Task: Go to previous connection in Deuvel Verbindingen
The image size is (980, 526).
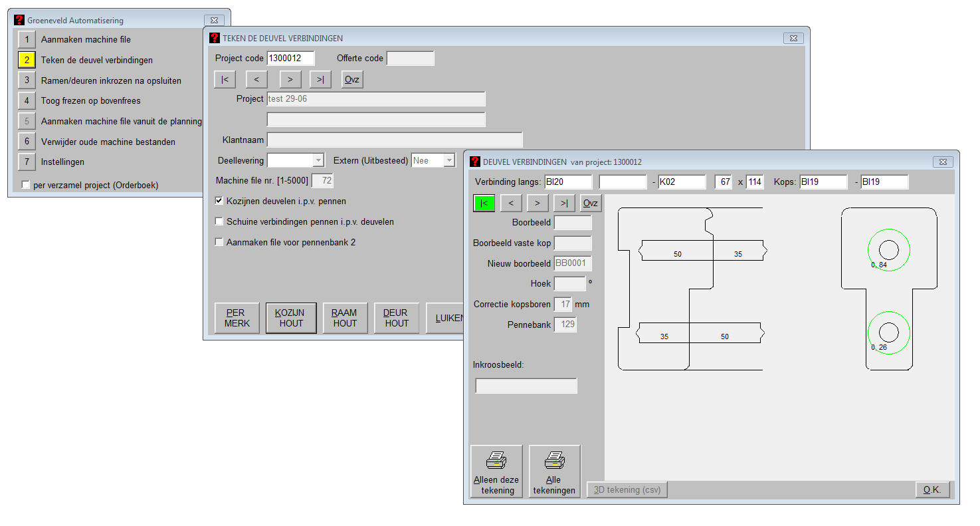Action: [510, 203]
